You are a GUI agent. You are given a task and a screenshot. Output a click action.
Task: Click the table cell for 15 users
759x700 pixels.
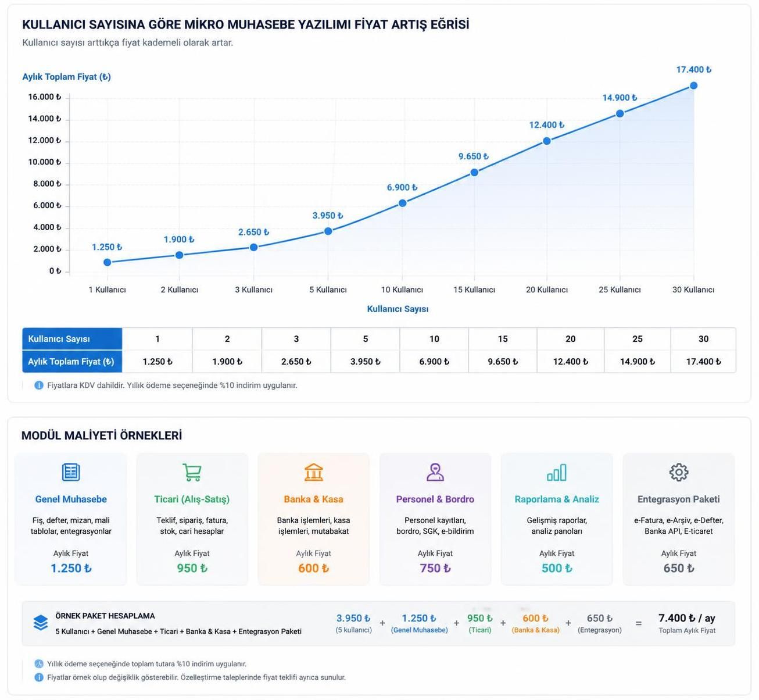tap(503, 339)
